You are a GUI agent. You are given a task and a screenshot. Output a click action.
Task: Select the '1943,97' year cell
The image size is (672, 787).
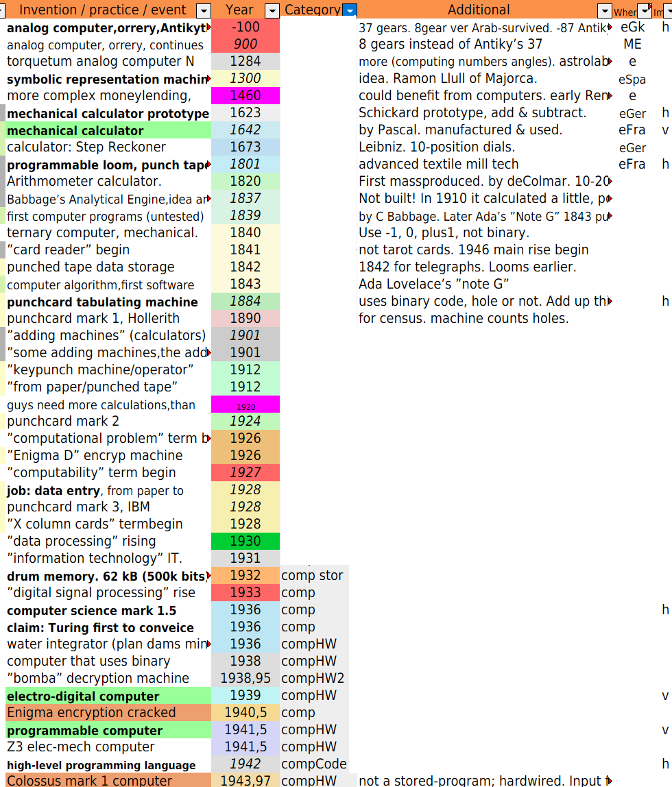(x=245, y=780)
